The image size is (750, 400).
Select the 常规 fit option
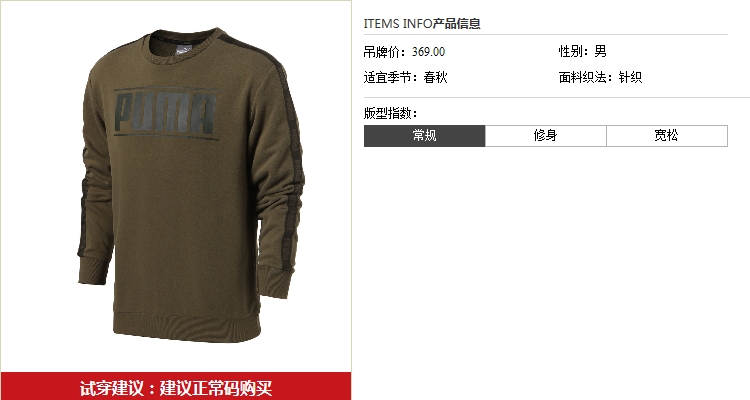click(x=424, y=136)
